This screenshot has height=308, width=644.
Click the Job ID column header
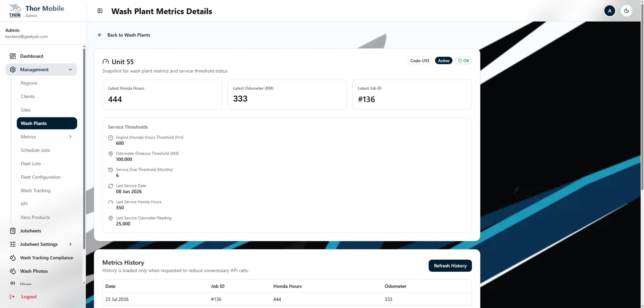[x=218, y=286]
